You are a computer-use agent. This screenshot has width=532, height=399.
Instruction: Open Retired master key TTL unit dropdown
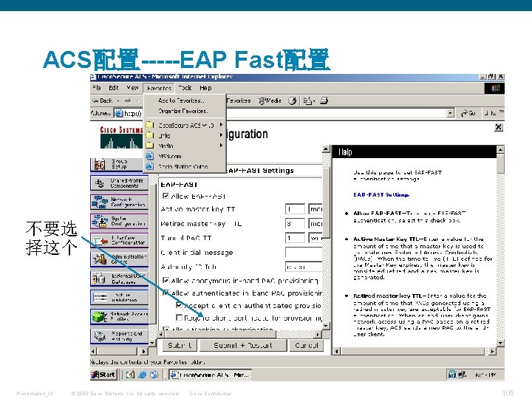tap(316, 224)
